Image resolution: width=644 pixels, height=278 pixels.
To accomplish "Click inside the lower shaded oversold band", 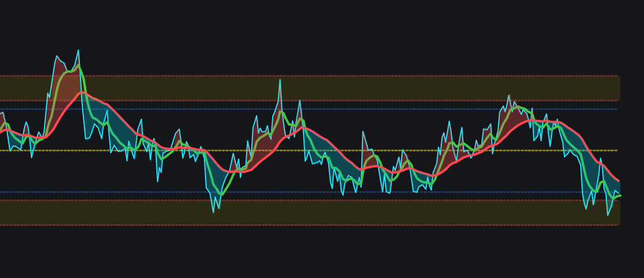I will 324,213.
